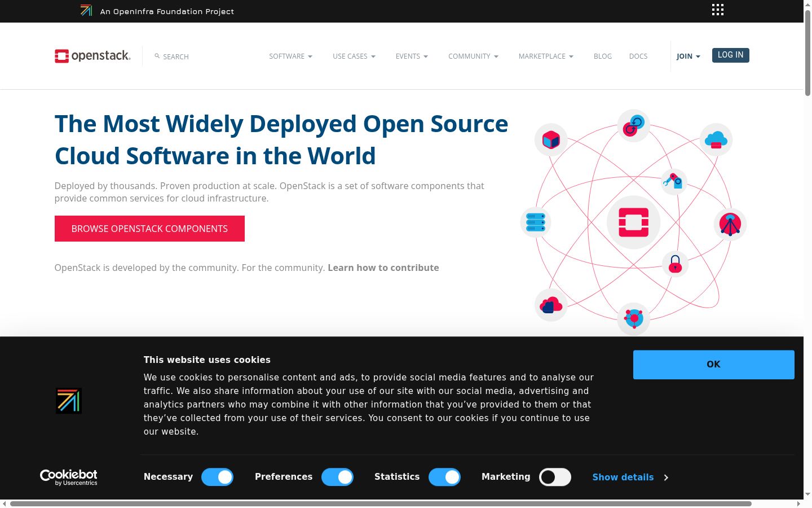Screen dimensions: 812x508
Task: Disable the Preferences cookies switch
Action: point(337,477)
